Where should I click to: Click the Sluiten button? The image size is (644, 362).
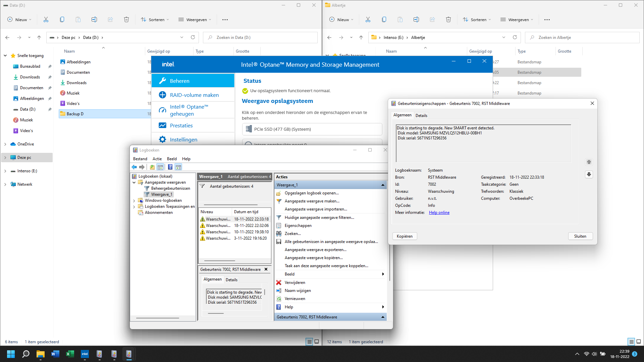pos(580,236)
